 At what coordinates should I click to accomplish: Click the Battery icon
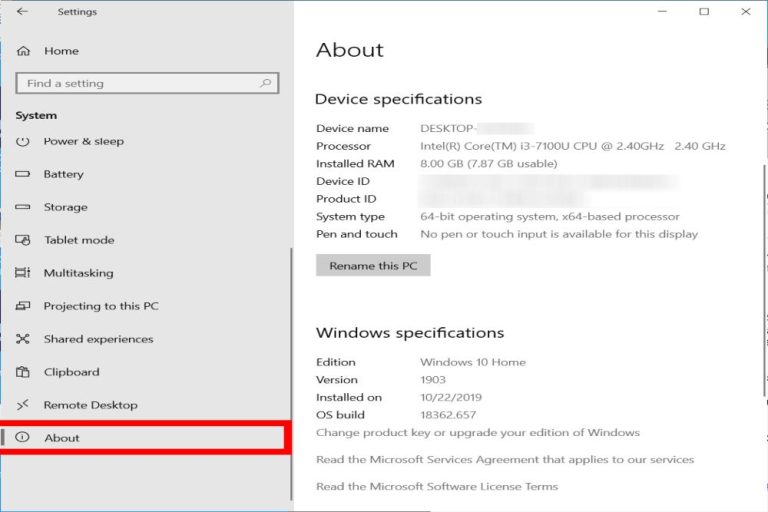tap(24, 174)
